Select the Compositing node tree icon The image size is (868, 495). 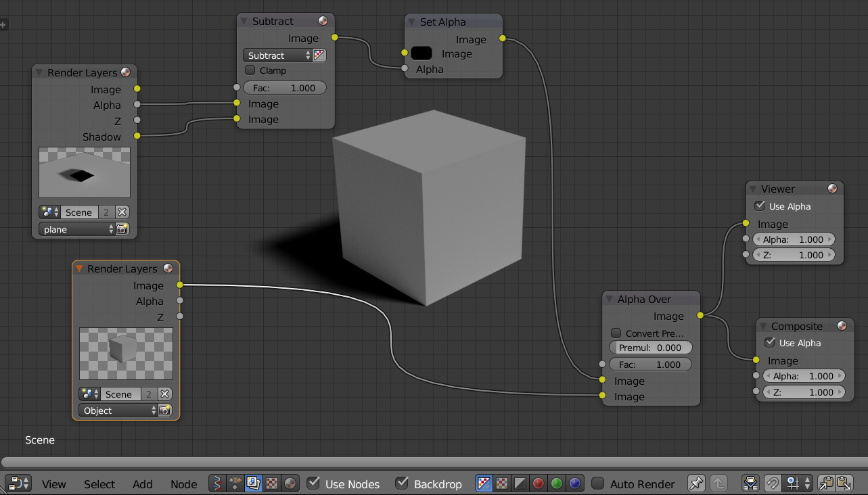point(253,484)
